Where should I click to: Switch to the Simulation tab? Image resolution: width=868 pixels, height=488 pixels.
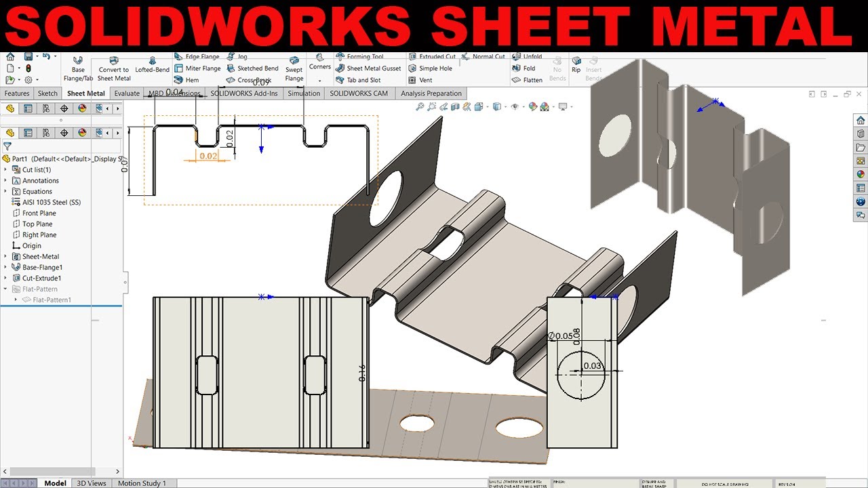tap(303, 94)
